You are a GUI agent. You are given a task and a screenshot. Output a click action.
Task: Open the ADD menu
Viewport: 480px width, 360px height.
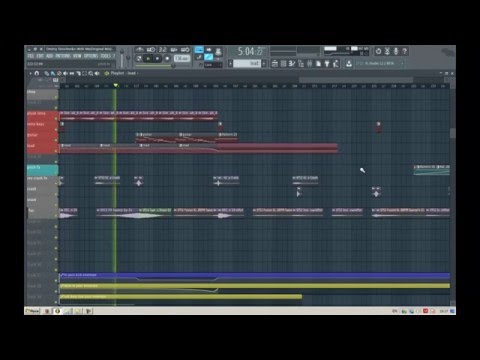point(49,56)
